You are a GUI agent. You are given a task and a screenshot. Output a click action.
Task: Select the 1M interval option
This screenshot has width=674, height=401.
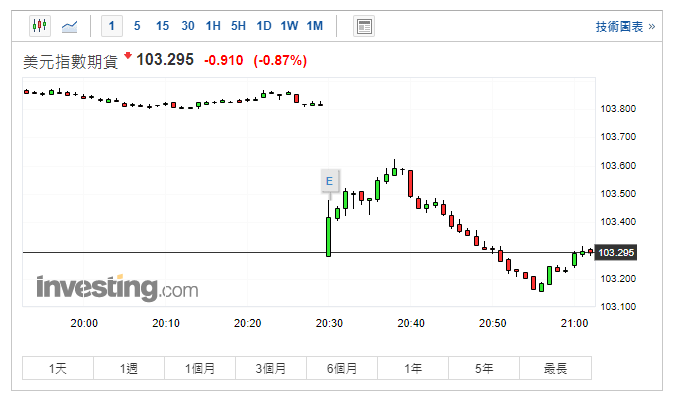coord(314,26)
